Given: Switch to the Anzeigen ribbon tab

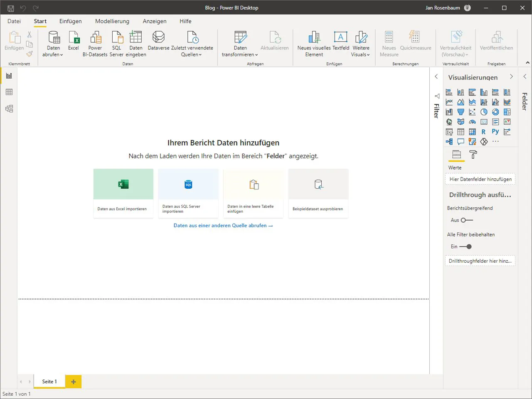Looking at the screenshot, I should pyautogui.click(x=155, y=21).
